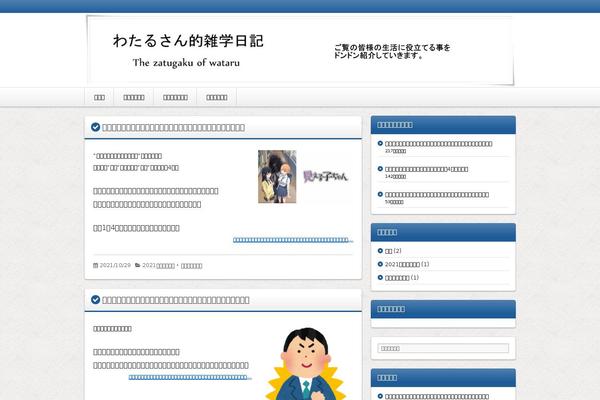Image resolution: width=600 pixels, height=400 pixels.
Task: Follow the read-more link in the second post
Action: point(190,377)
